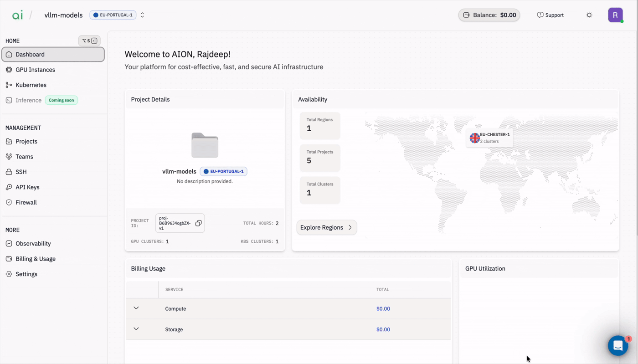
Task: Select the EU-CHESTER-1 map marker
Action: coord(490,138)
